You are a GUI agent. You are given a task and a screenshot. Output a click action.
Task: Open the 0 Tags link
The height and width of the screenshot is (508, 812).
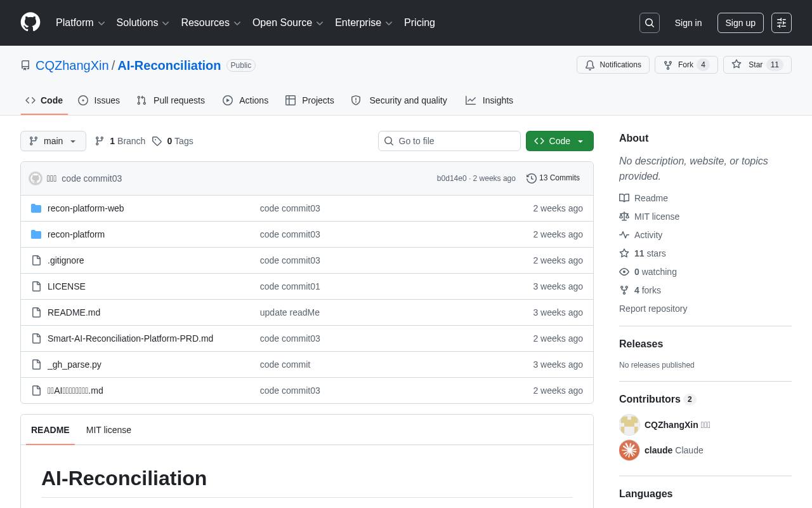tap(173, 141)
